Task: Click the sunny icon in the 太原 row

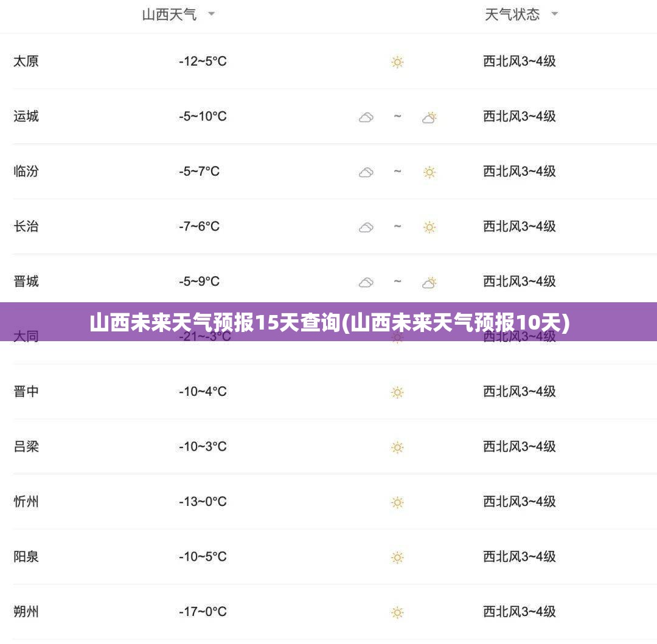Action: click(x=397, y=62)
